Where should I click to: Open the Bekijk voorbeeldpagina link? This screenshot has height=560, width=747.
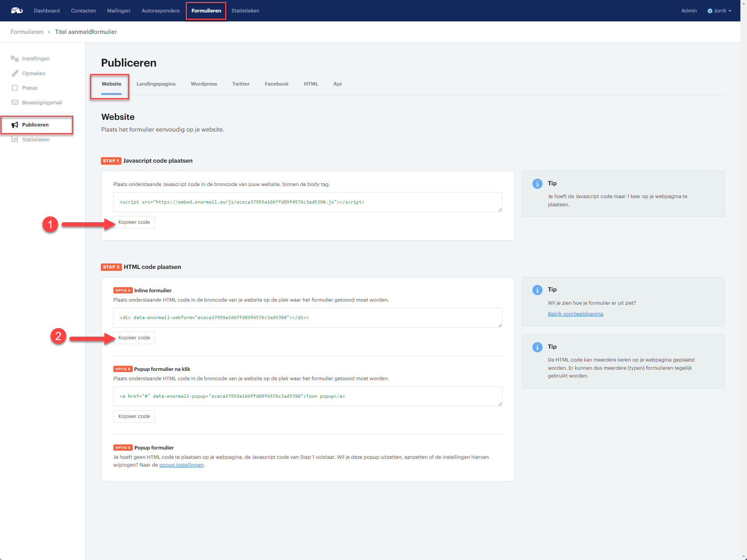(x=575, y=314)
